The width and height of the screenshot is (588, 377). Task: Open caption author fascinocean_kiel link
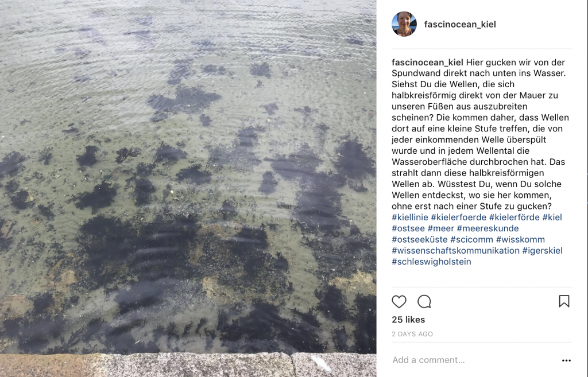pyautogui.click(x=427, y=62)
